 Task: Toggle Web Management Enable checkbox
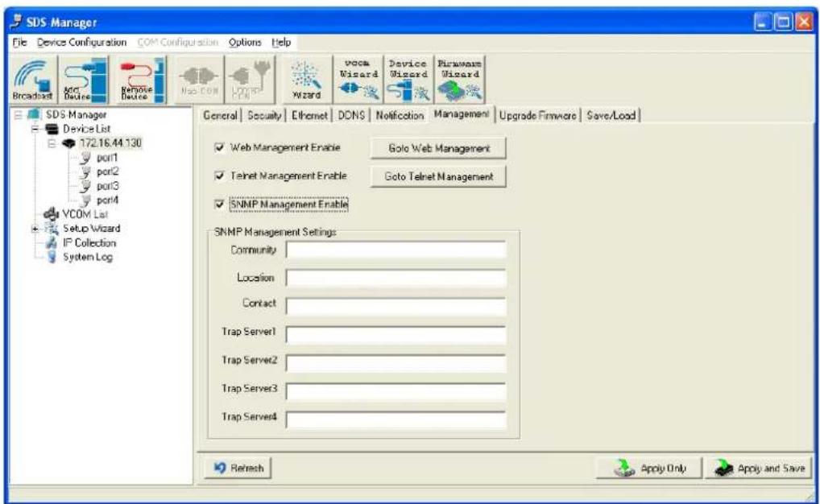[x=220, y=148]
